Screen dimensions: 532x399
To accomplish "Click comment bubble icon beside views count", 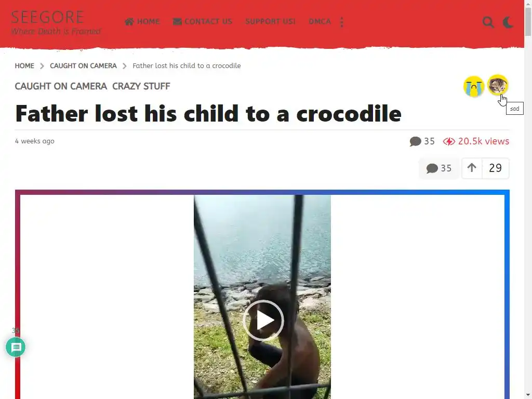I will point(415,141).
